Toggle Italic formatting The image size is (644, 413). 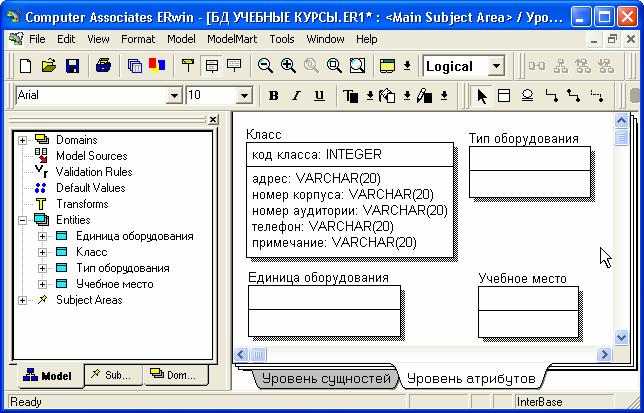point(296,96)
